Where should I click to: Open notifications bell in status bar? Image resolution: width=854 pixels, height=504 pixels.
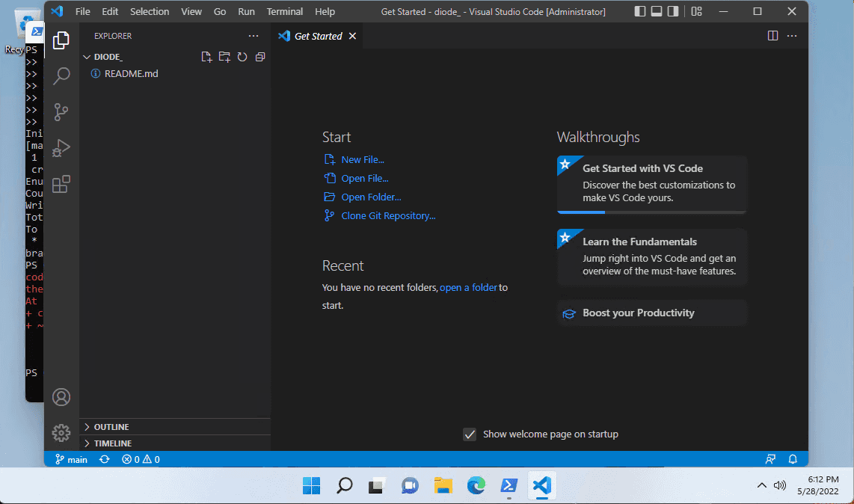tap(793, 459)
